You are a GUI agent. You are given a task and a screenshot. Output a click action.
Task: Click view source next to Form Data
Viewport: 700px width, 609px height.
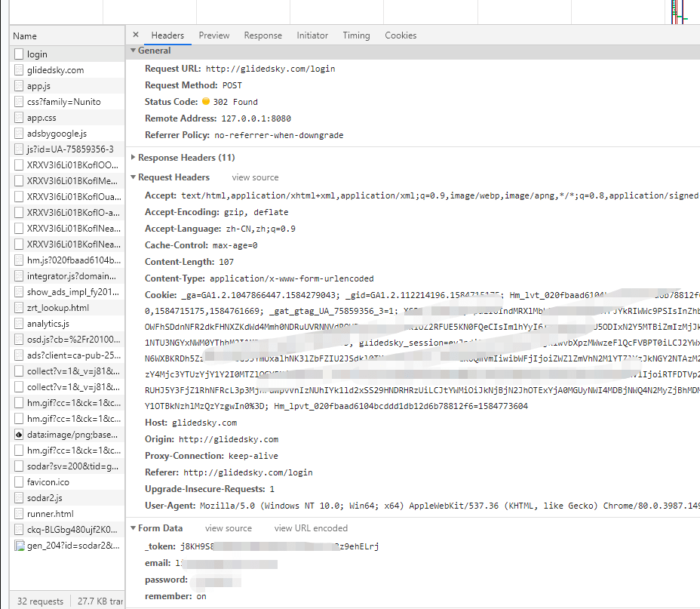pyautogui.click(x=228, y=528)
